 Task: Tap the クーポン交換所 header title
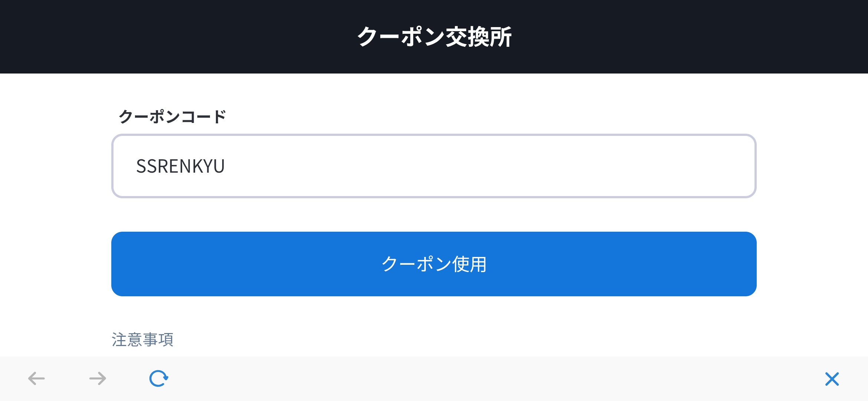(434, 37)
